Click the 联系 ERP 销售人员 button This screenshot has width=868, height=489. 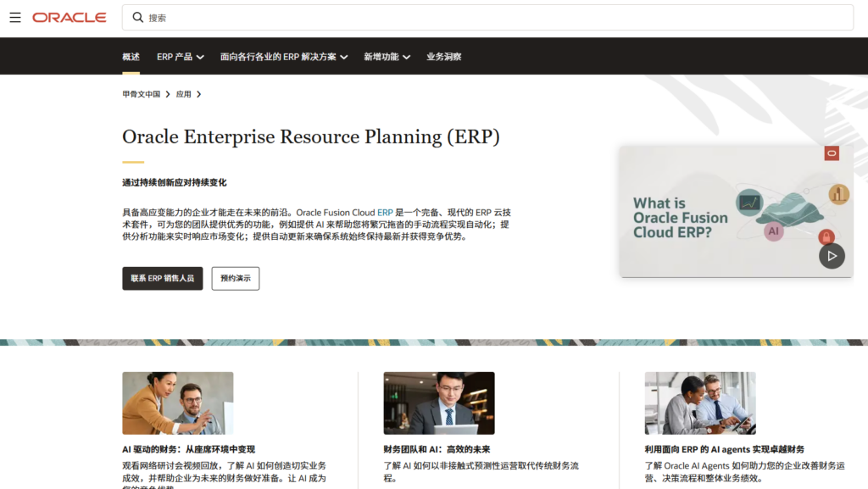(163, 278)
